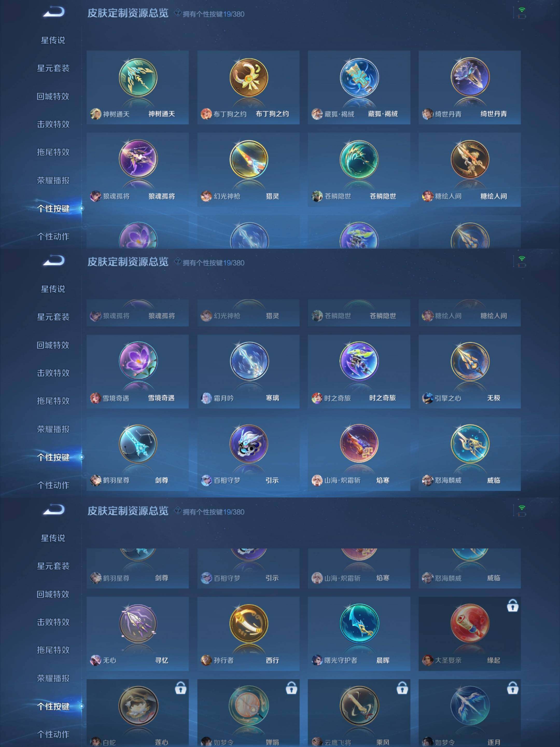Open the 山海·炽霜斩 焰寒 full key icon
Screen dimensions: 560x747
click(x=359, y=444)
